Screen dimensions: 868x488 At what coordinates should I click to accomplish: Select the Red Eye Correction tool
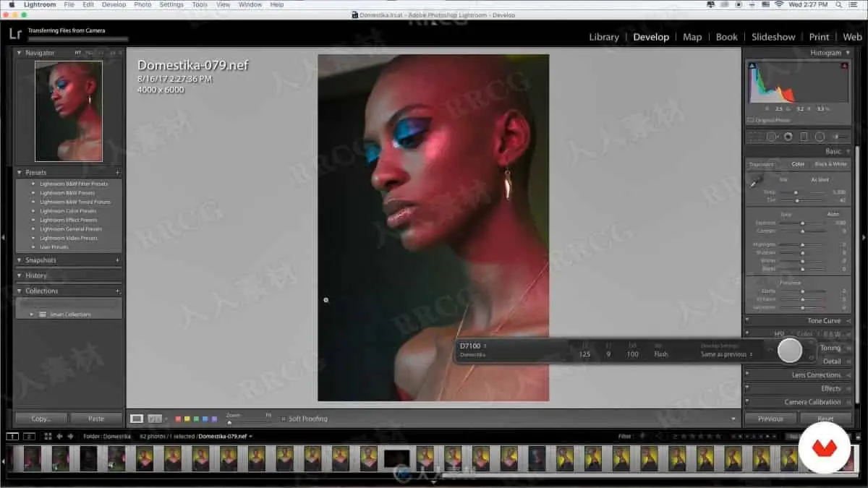[788, 137]
